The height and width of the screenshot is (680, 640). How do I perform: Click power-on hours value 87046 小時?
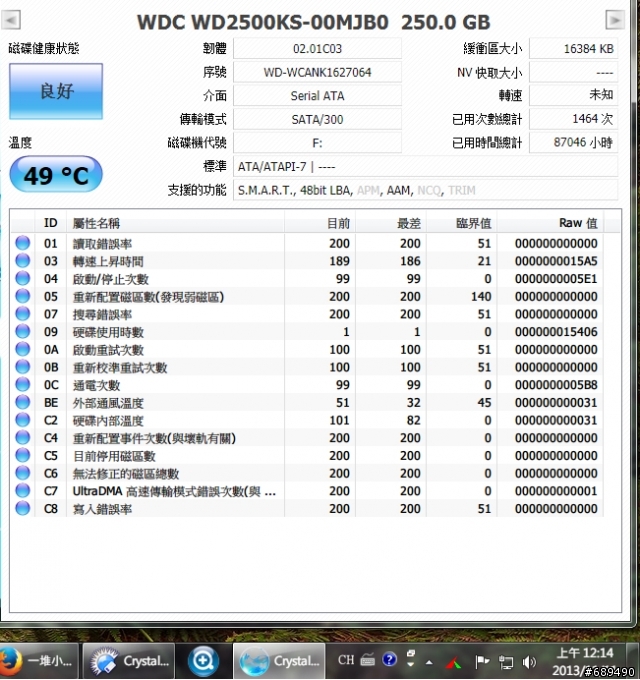pyautogui.click(x=574, y=143)
